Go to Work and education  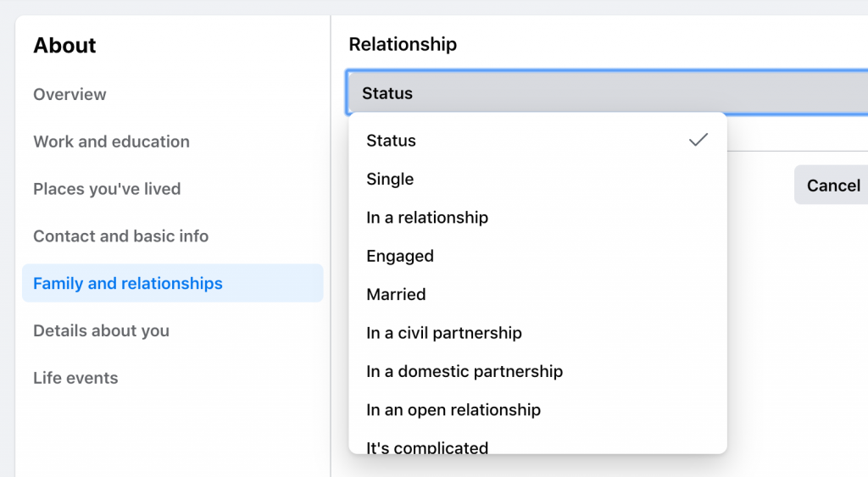coord(111,141)
